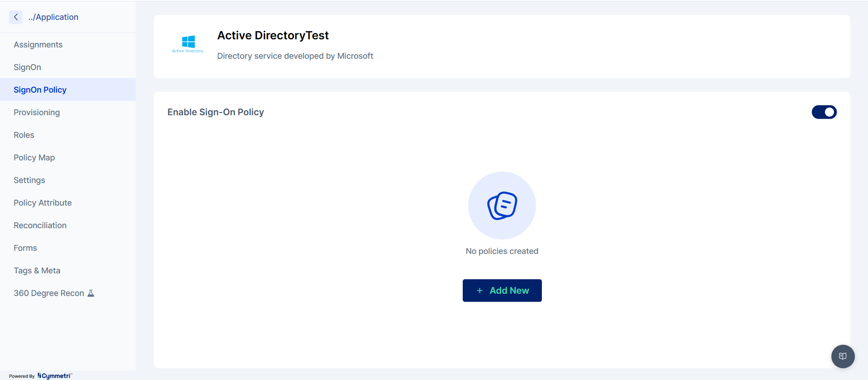This screenshot has height=380, width=868.
Task: Open Tags & Meta section
Action: pos(68,270)
